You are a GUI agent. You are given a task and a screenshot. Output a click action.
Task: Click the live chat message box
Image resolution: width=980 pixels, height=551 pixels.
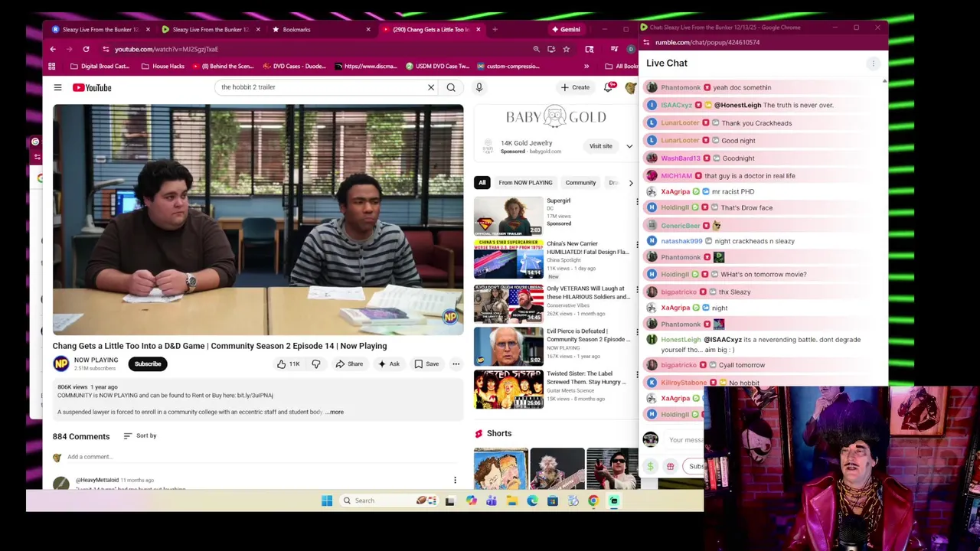pos(685,440)
